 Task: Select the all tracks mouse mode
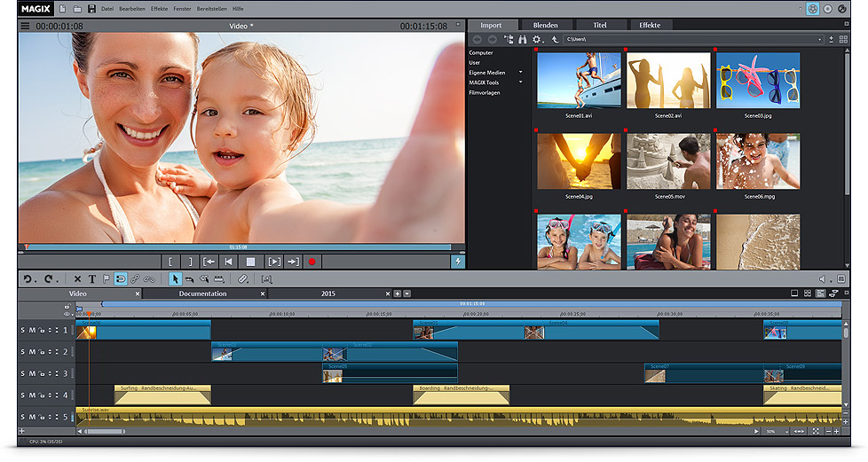point(204,279)
